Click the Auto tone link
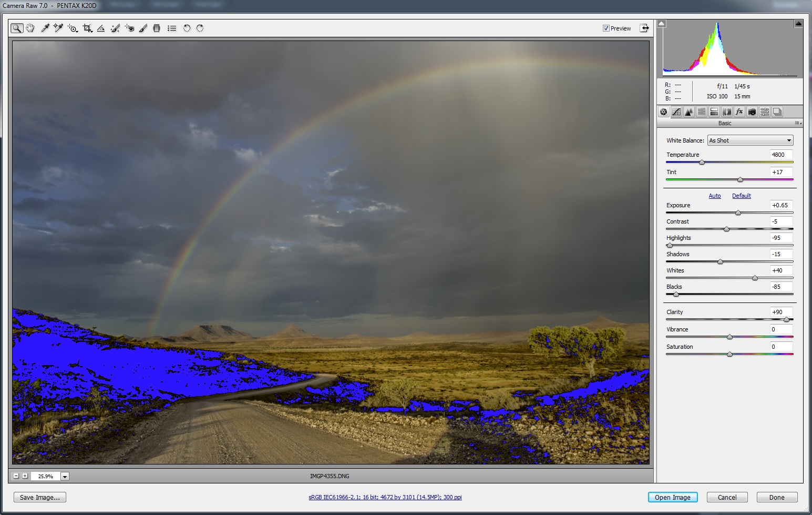Screen dimensions: 812x515 (x=715, y=196)
